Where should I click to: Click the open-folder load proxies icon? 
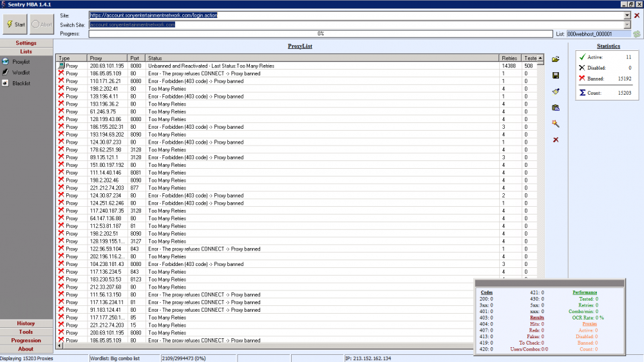(x=556, y=59)
